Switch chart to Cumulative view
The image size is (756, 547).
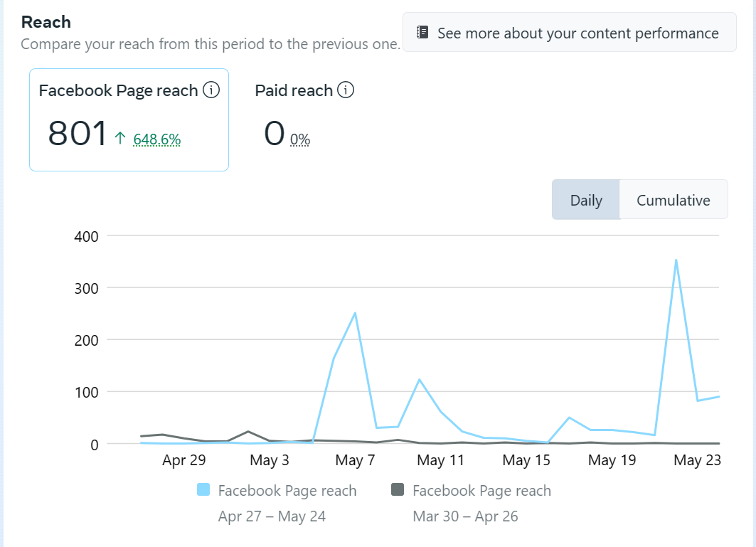[x=673, y=200]
